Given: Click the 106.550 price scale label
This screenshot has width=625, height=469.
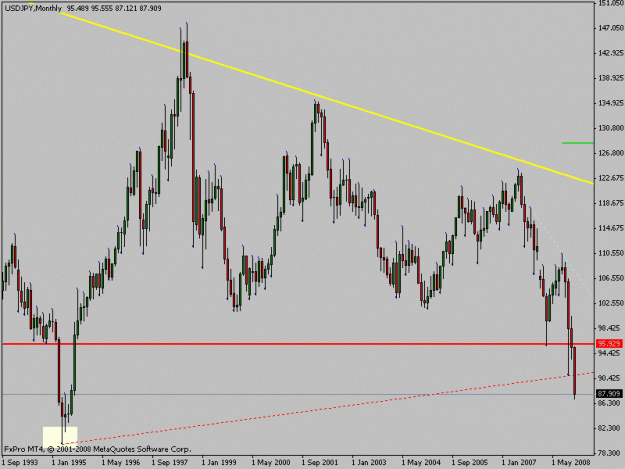Looking at the screenshot, I should 610,278.
